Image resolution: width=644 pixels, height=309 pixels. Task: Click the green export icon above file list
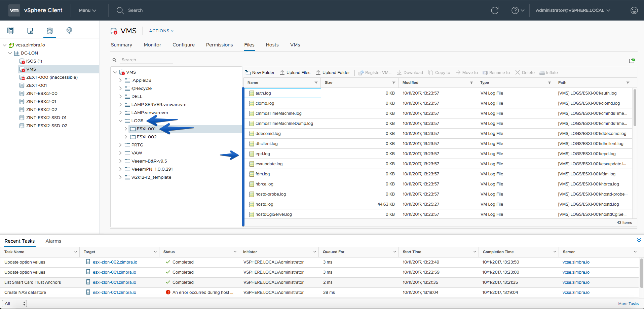[632, 61]
